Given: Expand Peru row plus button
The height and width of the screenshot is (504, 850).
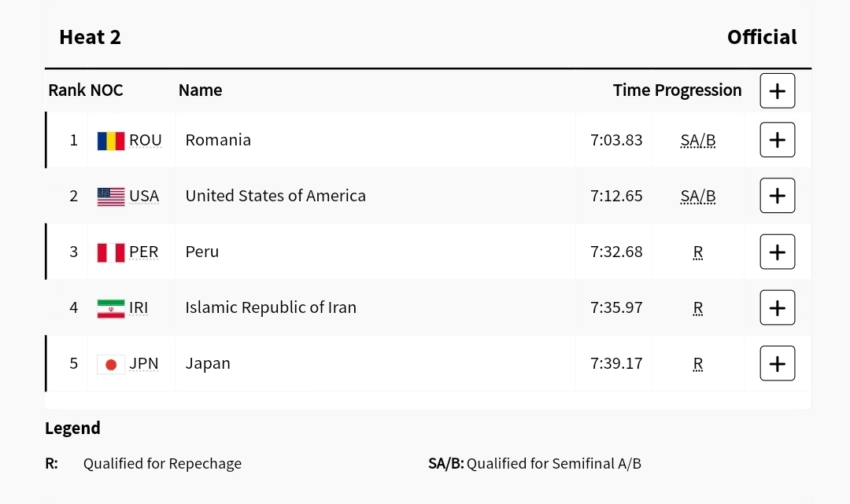Looking at the screenshot, I should [777, 252].
